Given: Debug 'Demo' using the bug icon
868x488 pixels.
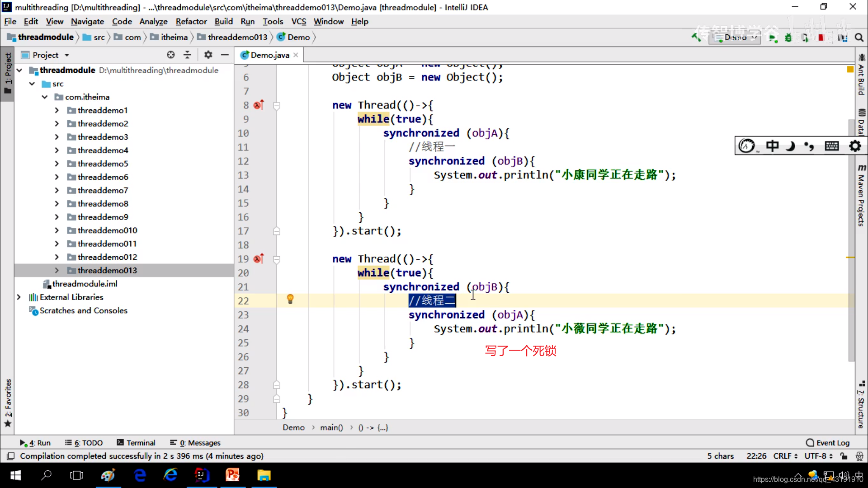Looking at the screenshot, I should point(788,38).
